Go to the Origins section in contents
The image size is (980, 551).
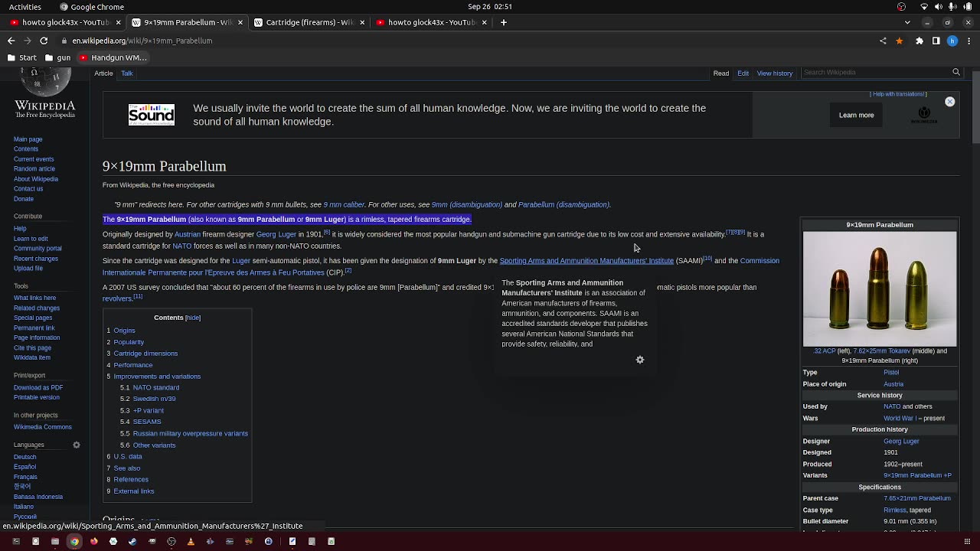pyautogui.click(x=124, y=331)
